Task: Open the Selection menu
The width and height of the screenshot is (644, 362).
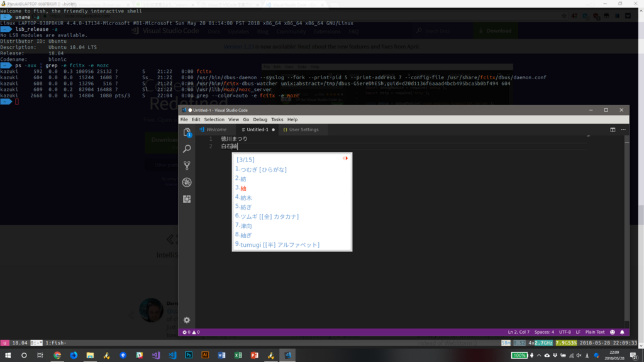Action: pos(214,119)
